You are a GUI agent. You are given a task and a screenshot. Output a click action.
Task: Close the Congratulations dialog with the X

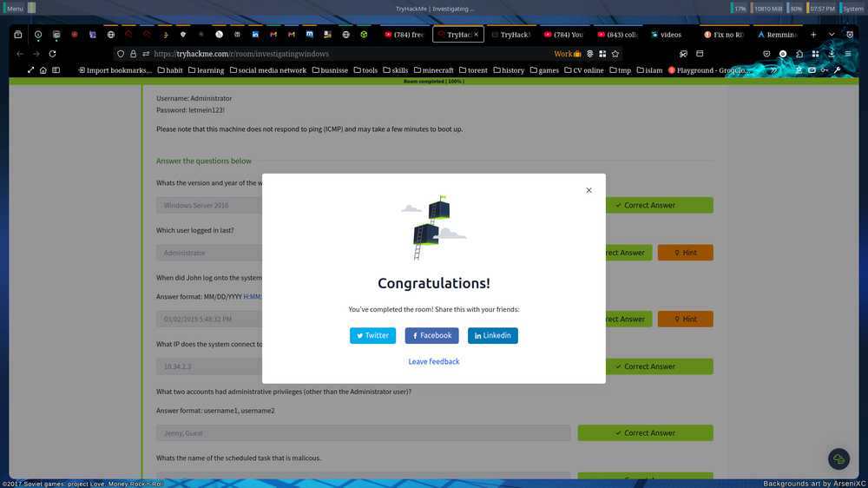click(589, 190)
